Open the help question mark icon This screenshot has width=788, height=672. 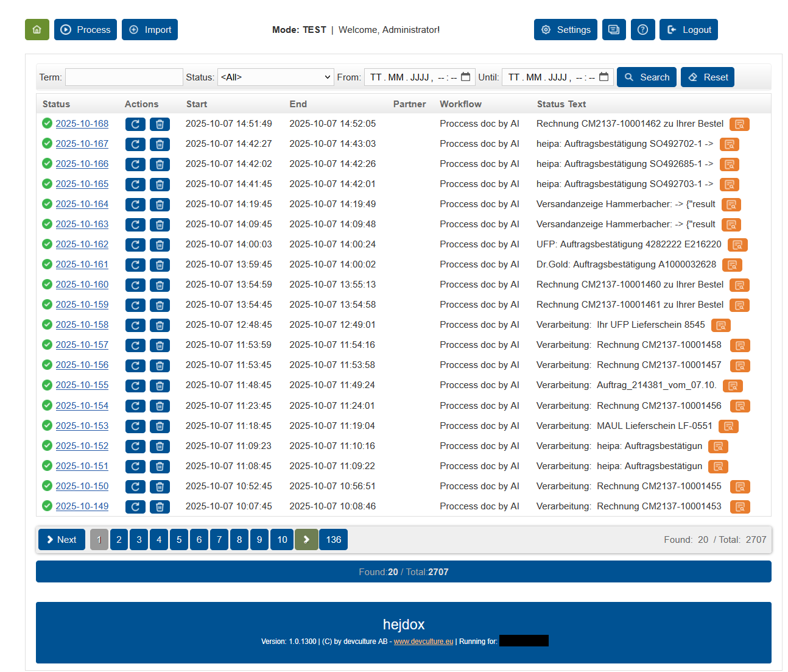coord(642,30)
